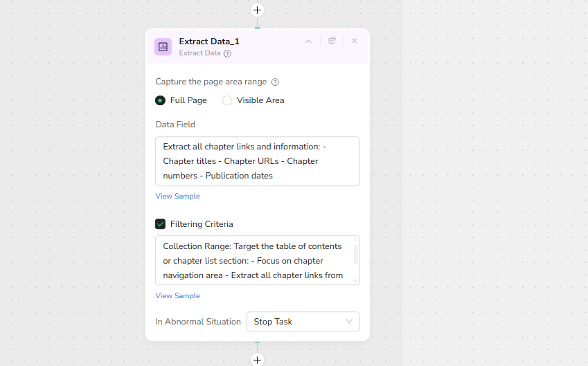Click the Extract Data_1 node title
This screenshot has width=588, height=366.
coord(209,42)
